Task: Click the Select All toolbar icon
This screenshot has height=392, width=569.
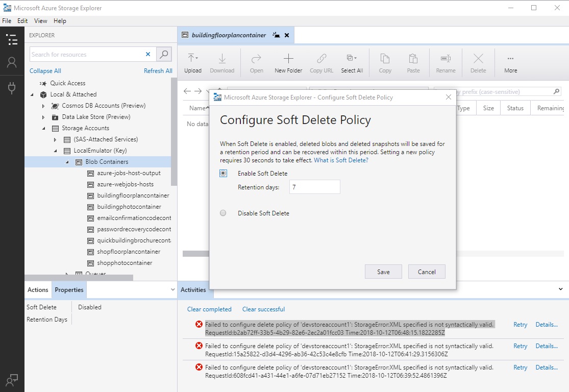Action: (352, 62)
